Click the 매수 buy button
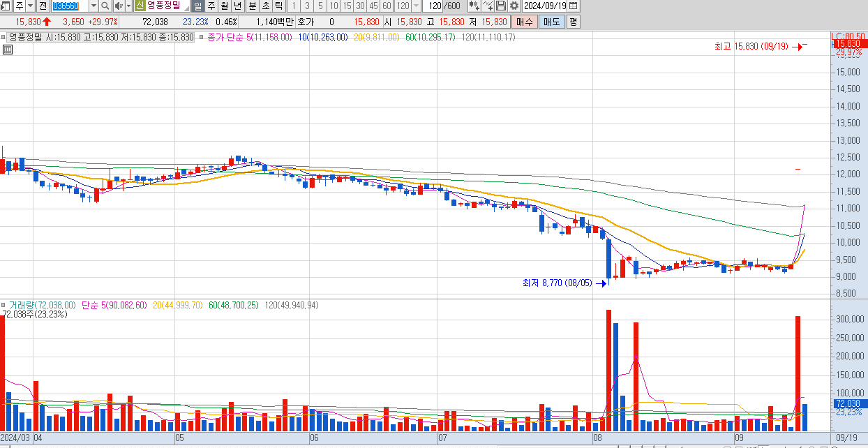The image size is (868, 448). point(524,22)
